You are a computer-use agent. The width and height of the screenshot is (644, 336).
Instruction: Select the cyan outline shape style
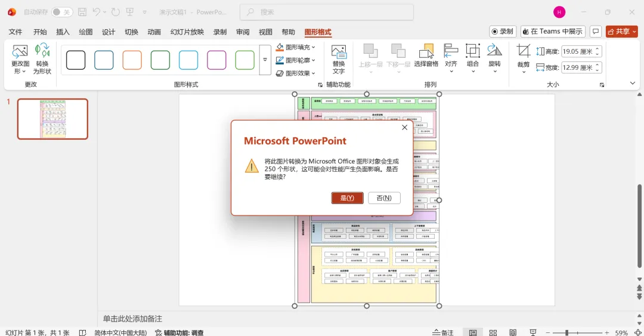[188, 60]
